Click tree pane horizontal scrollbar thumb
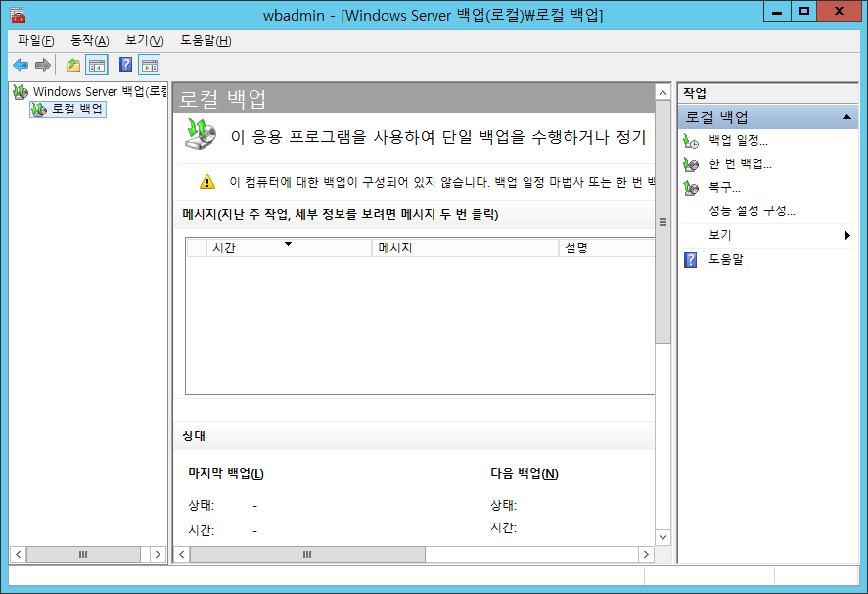This screenshot has width=868, height=594. [83, 554]
